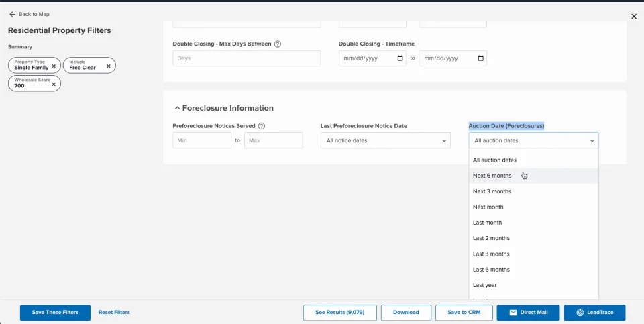Select Last 2 months option
This screenshot has width=644, height=324.
pos(533,238)
